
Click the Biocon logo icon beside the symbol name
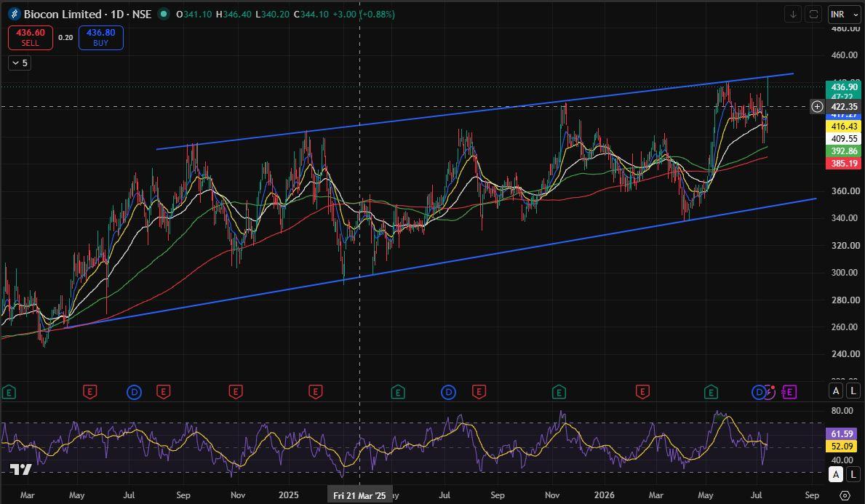15,15
